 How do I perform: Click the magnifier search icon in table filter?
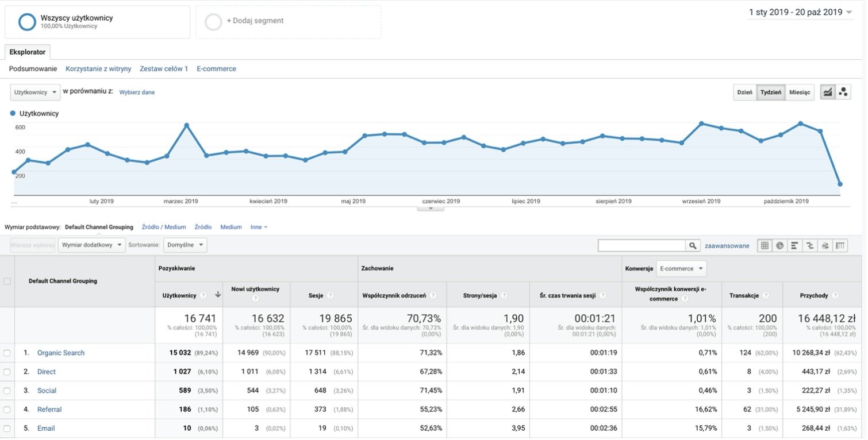point(693,246)
